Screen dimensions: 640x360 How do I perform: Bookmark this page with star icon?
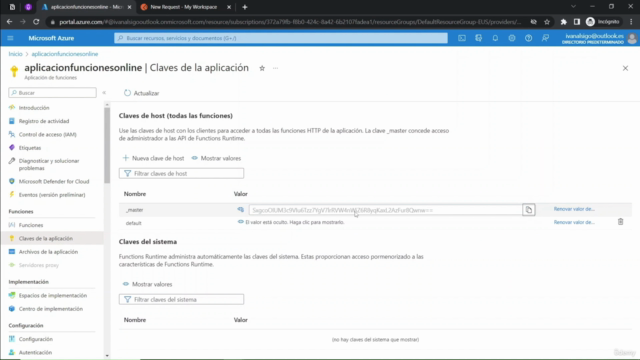point(547,22)
